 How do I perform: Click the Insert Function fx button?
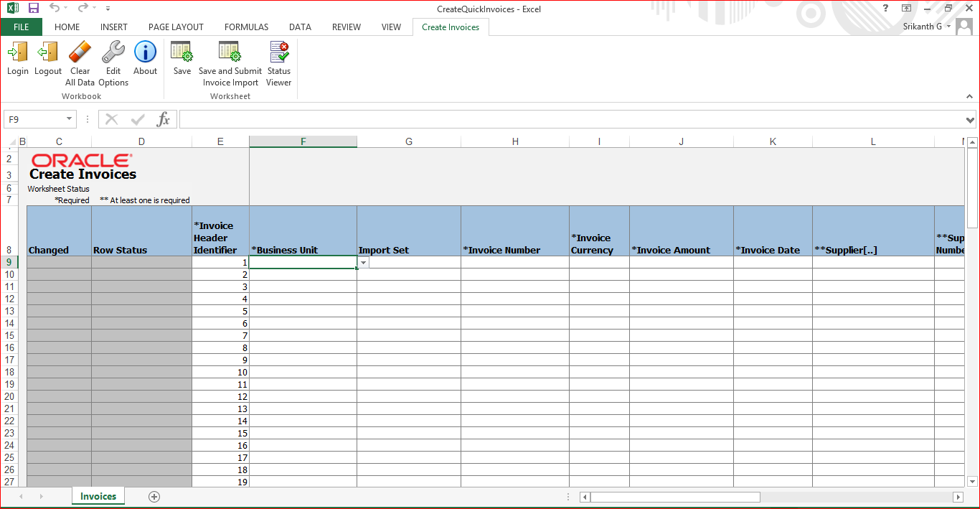[164, 119]
